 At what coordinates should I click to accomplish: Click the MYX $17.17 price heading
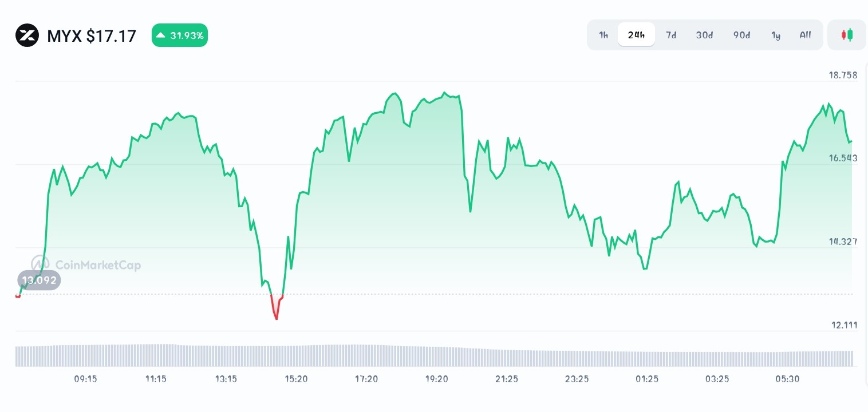(92, 35)
